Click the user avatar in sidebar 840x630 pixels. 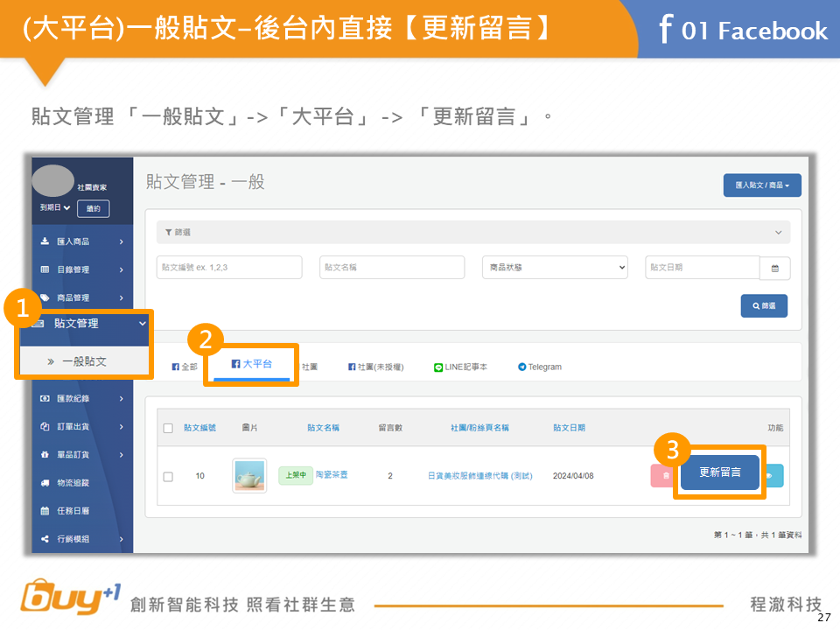(53, 181)
